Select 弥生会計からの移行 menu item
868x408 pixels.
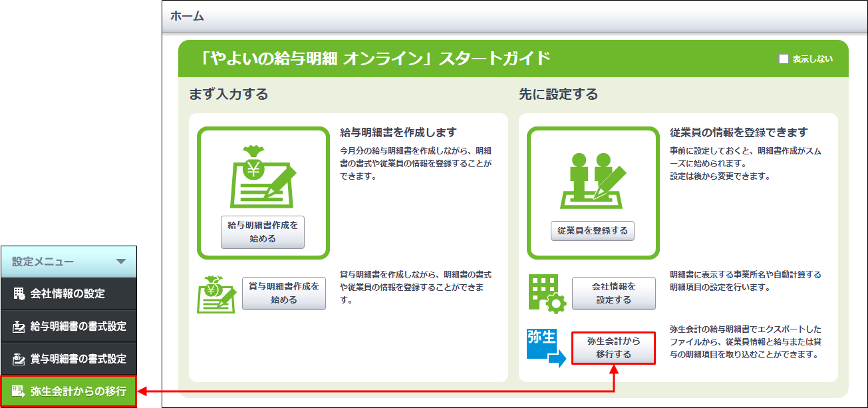tap(69, 391)
